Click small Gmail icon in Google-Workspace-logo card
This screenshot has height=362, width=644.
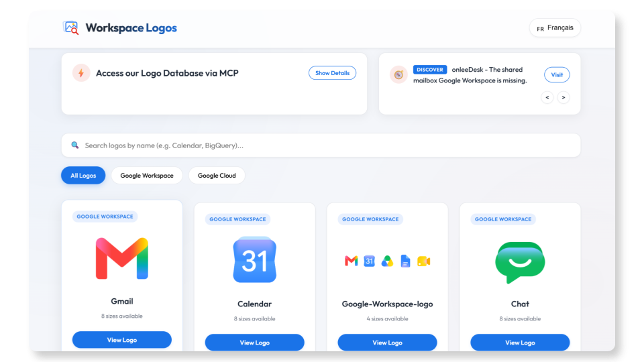[351, 261]
